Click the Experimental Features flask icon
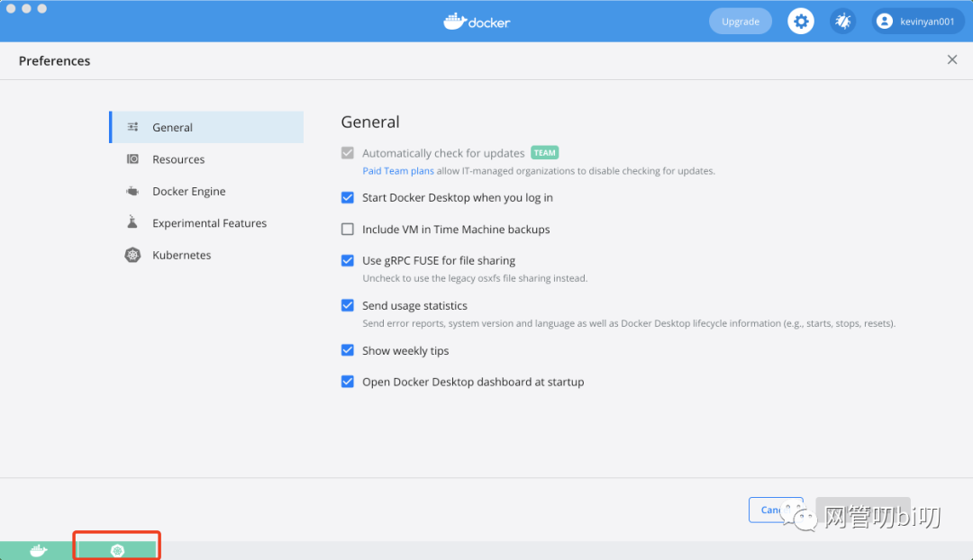Viewport: 973px width, 560px height. click(132, 221)
